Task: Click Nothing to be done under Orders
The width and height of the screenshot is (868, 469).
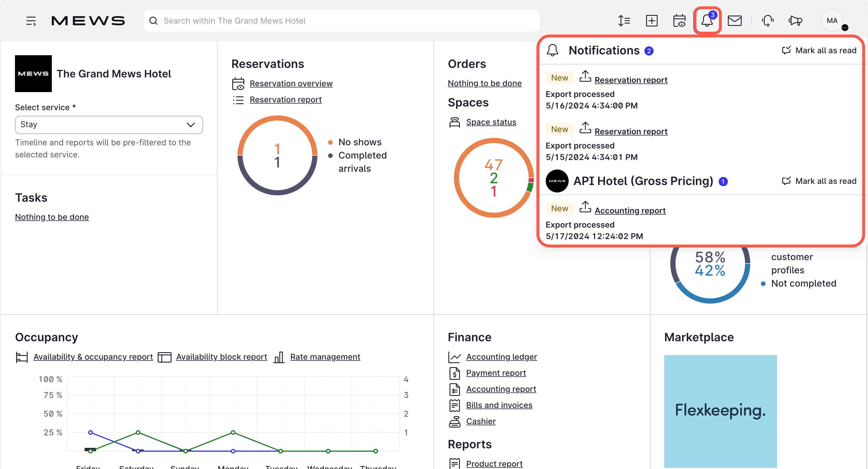Action: point(485,83)
